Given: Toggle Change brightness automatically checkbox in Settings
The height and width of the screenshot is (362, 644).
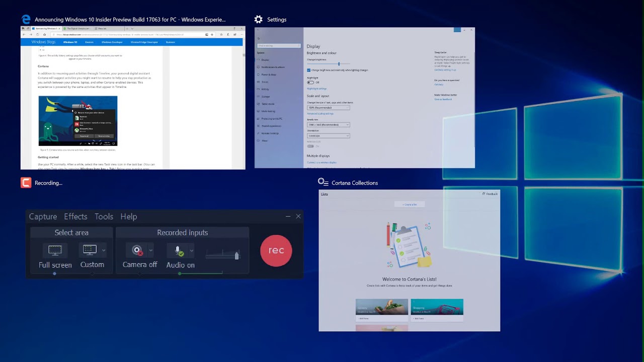Looking at the screenshot, I should coord(308,70).
